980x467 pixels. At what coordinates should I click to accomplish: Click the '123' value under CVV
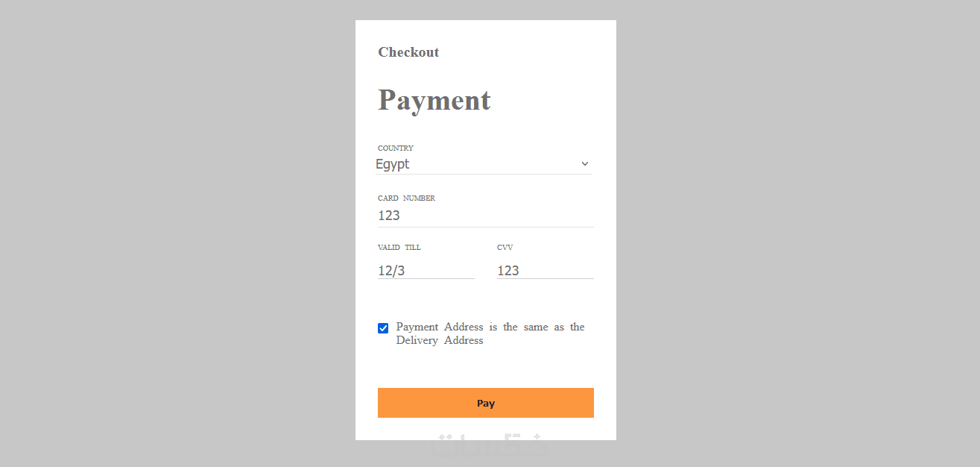click(508, 271)
